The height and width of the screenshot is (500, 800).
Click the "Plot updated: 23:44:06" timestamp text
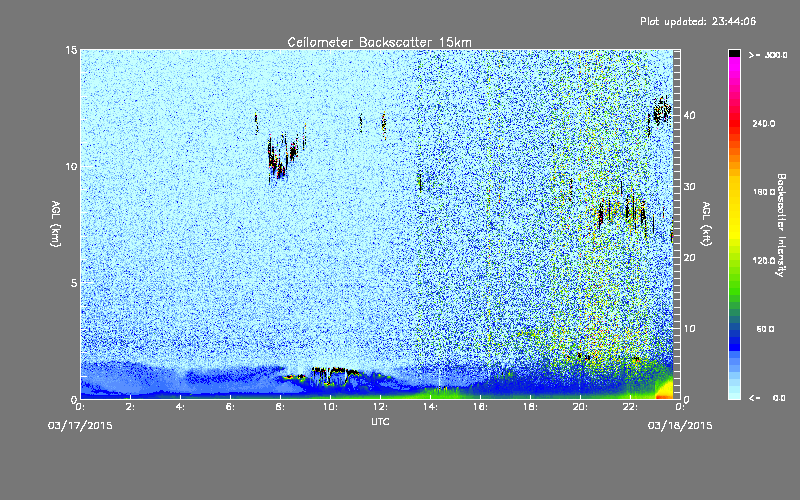click(x=698, y=21)
